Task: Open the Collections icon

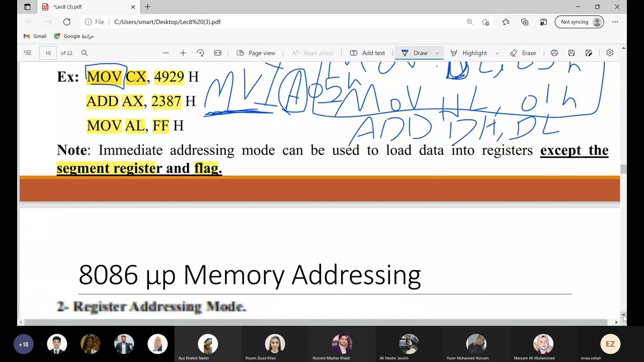Action: coord(525,22)
